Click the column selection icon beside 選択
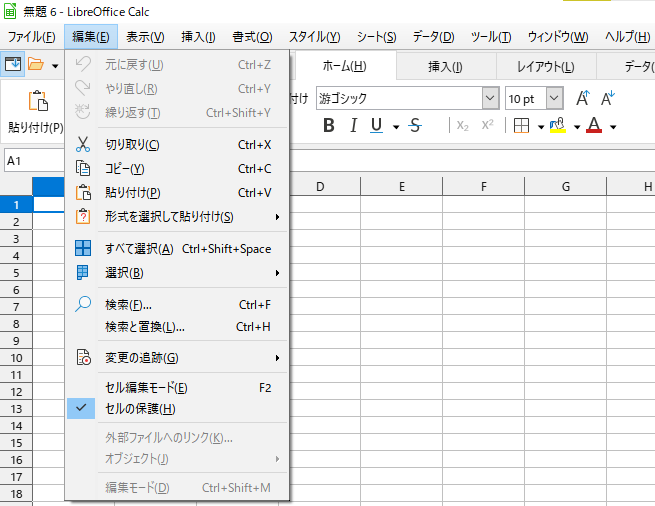This screenshot has height=506, width=655. (x=83, y=272)
